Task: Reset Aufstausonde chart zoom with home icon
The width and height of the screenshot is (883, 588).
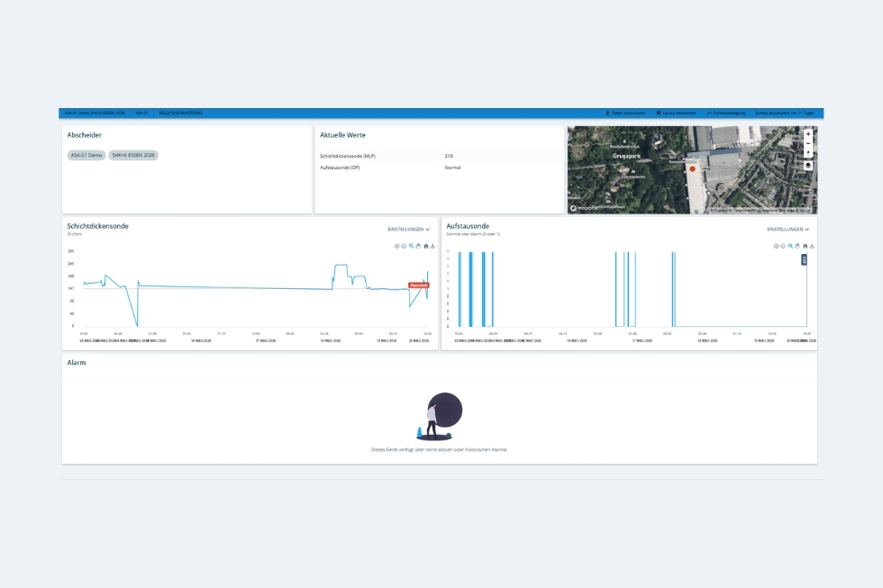Action: (x=806, y=246)
